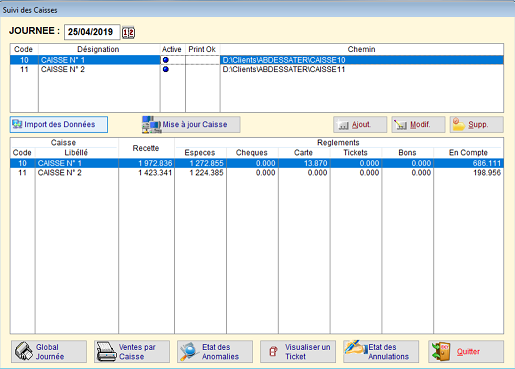Screen dimensions: 515x369
Task: Click the Mise à jour Caisse computers icon
Action: (152, 125)
